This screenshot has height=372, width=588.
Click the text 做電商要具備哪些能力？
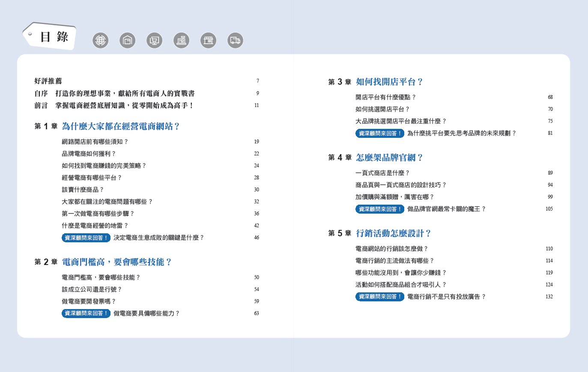(x=147, y=313)
